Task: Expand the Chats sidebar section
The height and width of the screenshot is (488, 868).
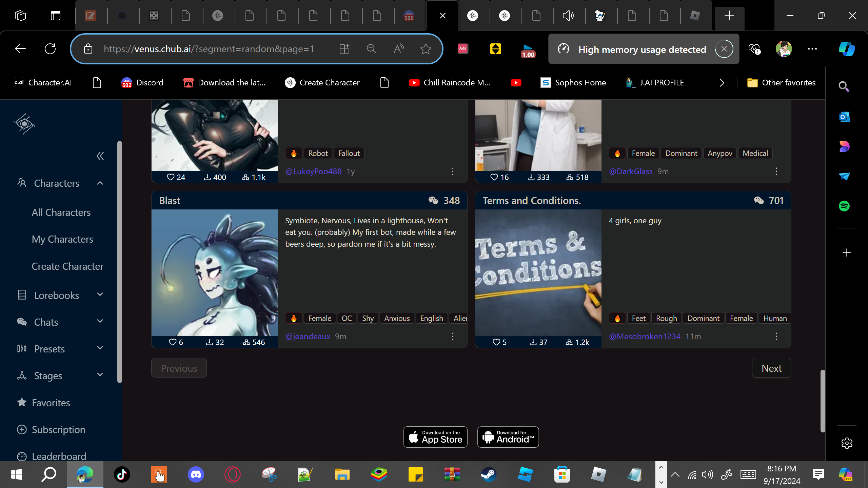Action: pos(100,322)
